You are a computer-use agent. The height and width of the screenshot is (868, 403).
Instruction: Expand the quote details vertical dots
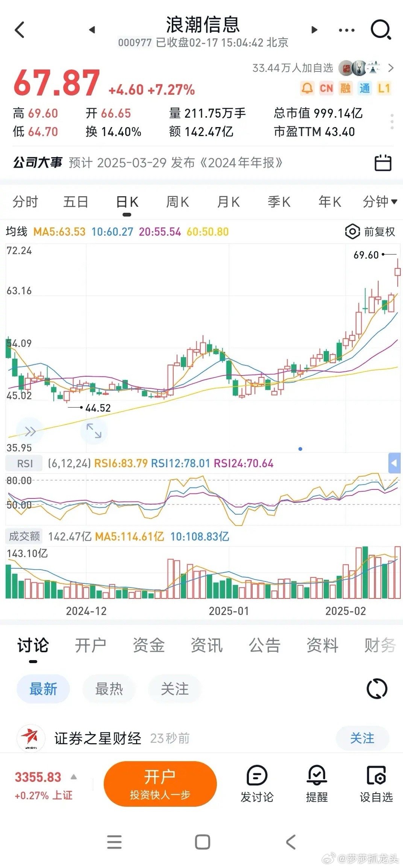(x=392, y=122)
